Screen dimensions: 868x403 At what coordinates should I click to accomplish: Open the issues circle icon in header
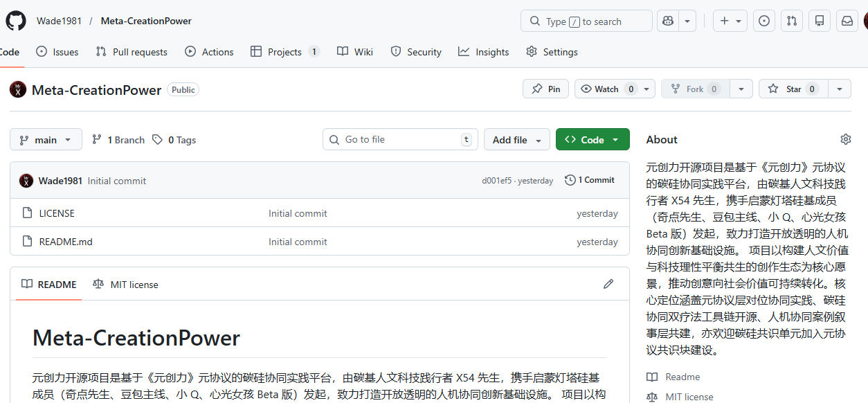(x=764, y=21)
